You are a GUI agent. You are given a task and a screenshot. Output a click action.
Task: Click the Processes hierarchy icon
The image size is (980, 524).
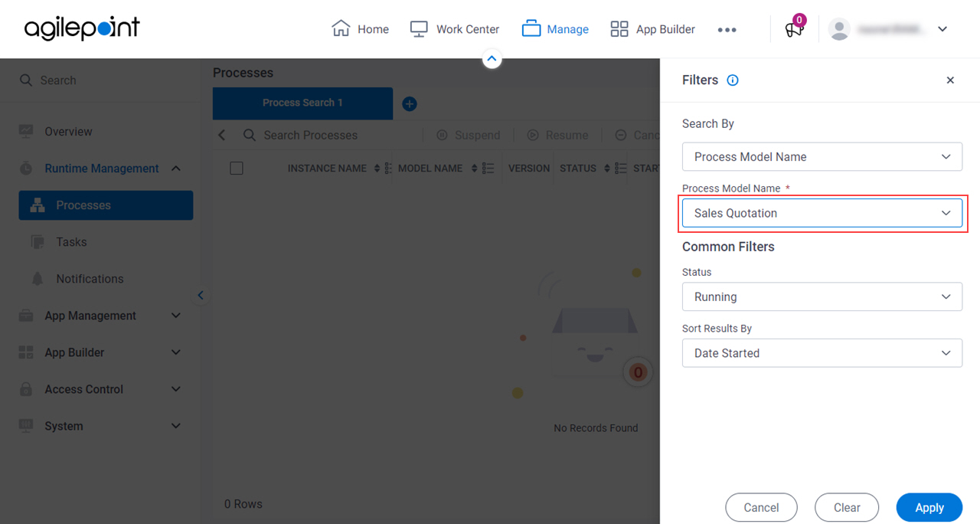[x=38, y=205]
